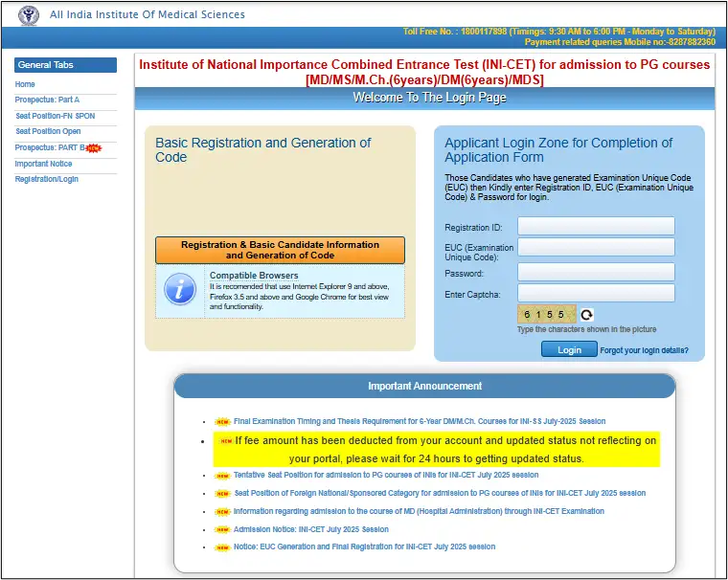Screen dimensions: 728x580
Task: Click NEW badge beside Foreign National Seat Position
Action: coord(223,494)
